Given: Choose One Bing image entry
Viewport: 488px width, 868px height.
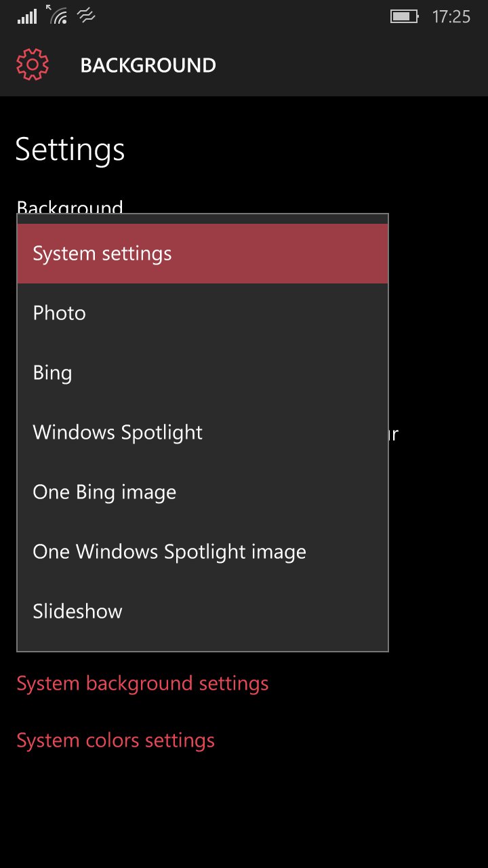Looking at the screenshot, I should pos(203,492).
